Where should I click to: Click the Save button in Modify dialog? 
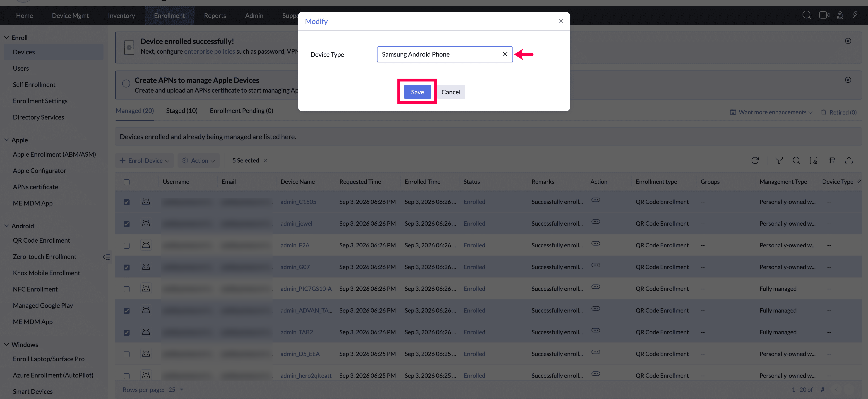coord(417,92)
